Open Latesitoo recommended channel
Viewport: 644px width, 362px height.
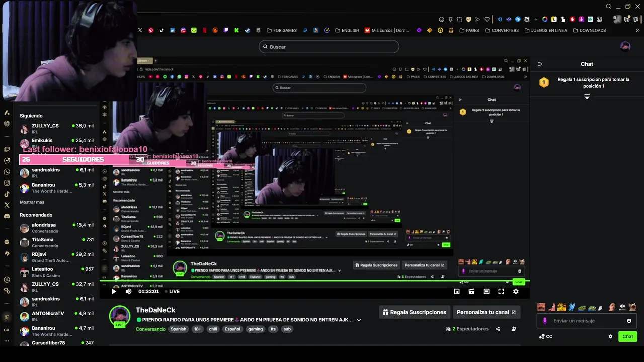coord(57,272)
